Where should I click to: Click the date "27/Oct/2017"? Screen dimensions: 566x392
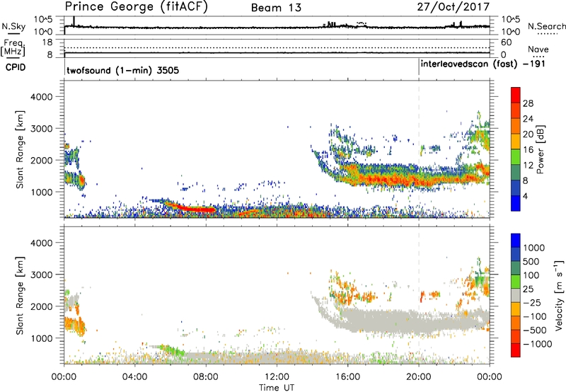click(454, 7)
